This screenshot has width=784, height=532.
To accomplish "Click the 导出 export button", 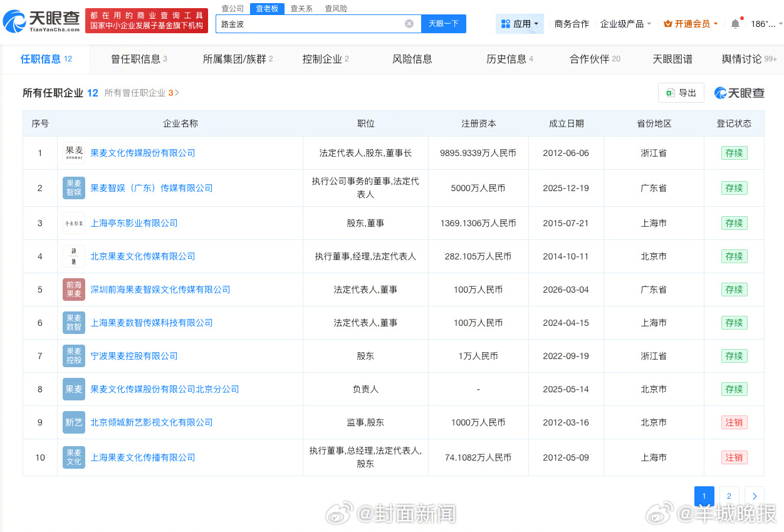I will [x=681, y=93].
